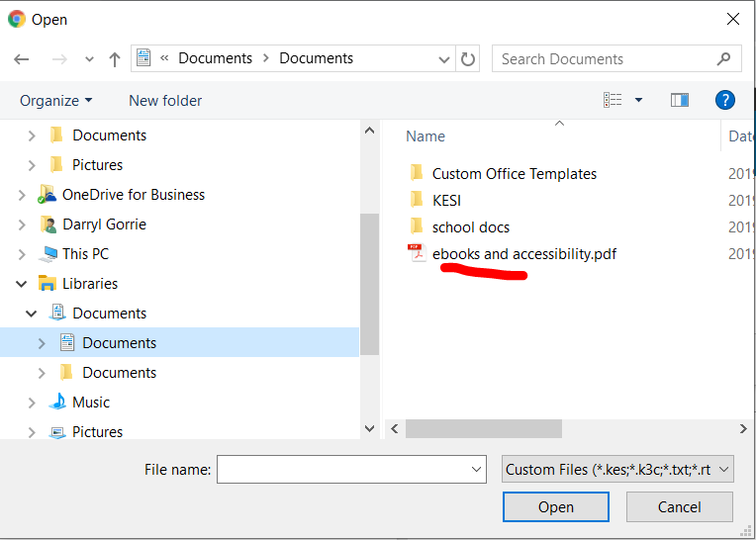Expand the Pictures folder under top Documents
This screenshot has height=540, width=756.
[x=32, y=166]
